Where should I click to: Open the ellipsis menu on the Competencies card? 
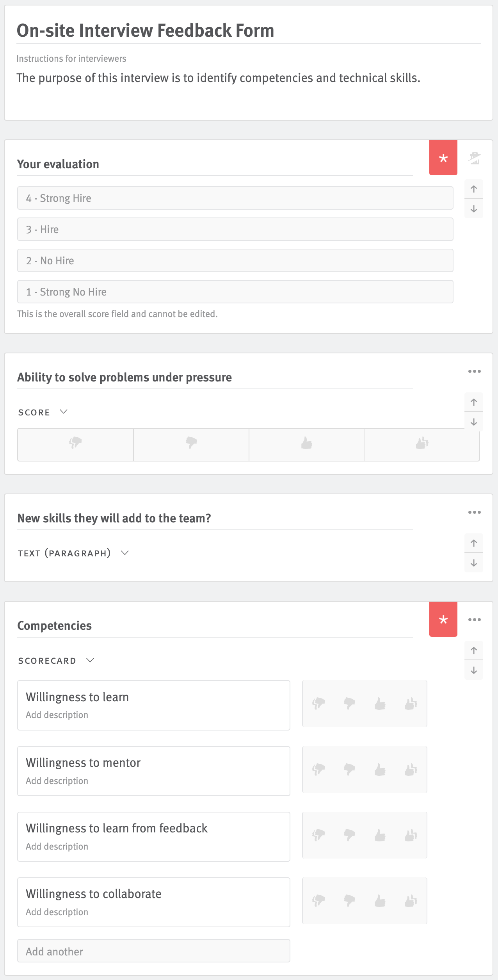tap(474, 619)
